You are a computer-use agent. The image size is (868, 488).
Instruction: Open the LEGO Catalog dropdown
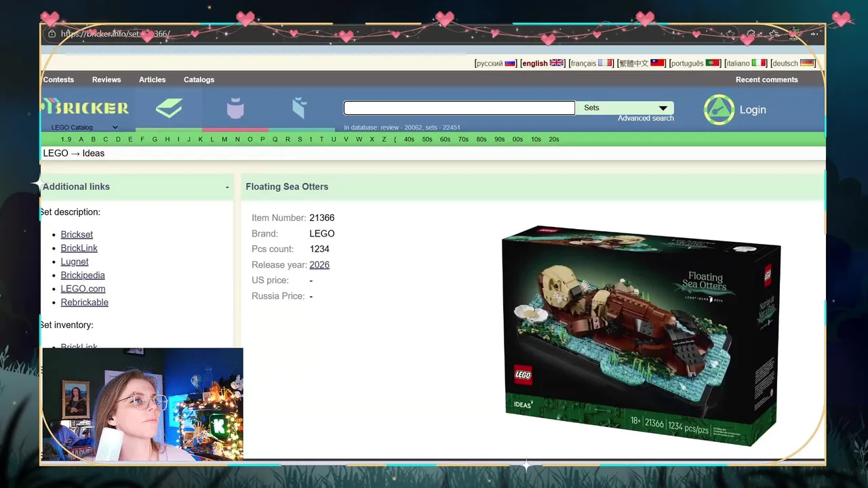click(84, 127)
